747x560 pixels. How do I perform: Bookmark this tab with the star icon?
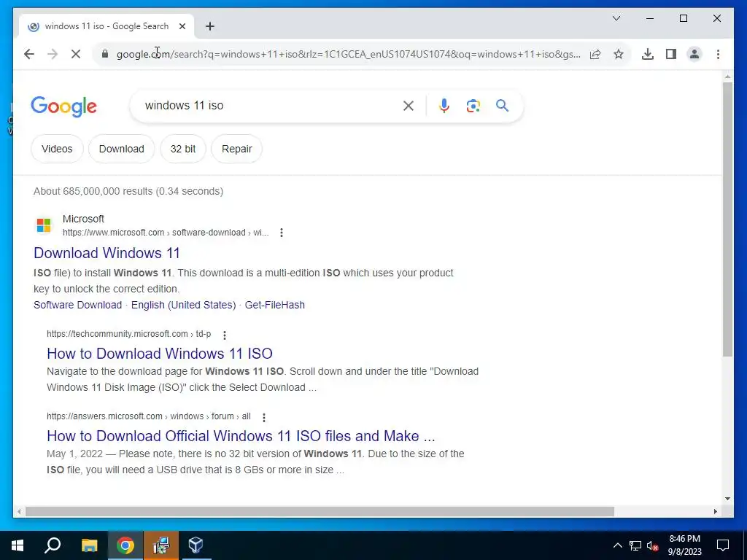[x=619, y=54]
